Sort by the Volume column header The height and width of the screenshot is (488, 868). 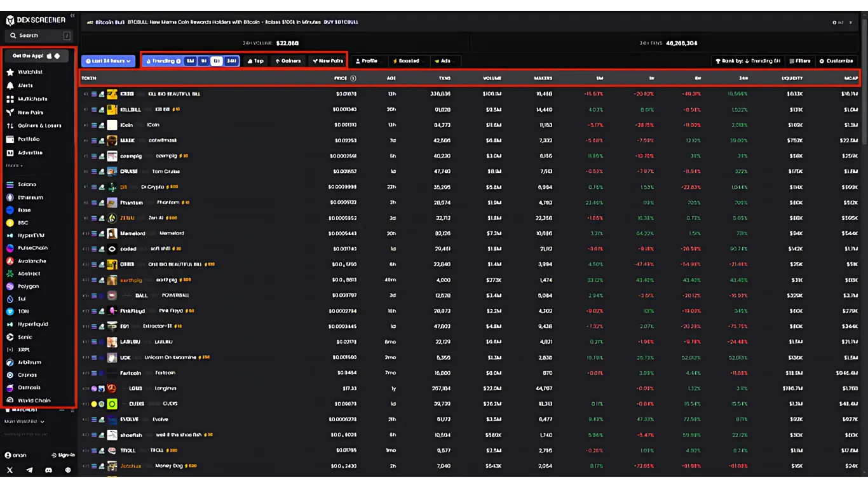click(x=492, y=78)
